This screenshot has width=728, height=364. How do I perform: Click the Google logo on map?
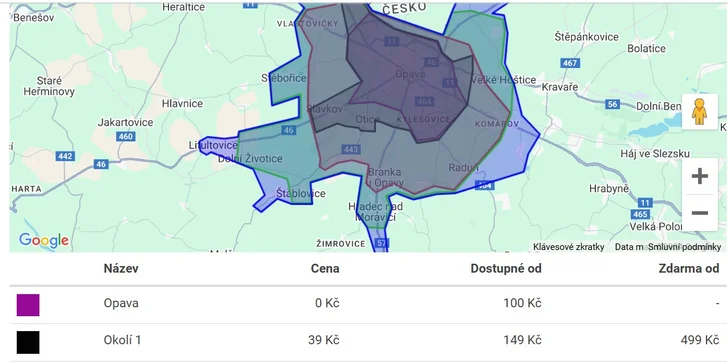[44, 240]
